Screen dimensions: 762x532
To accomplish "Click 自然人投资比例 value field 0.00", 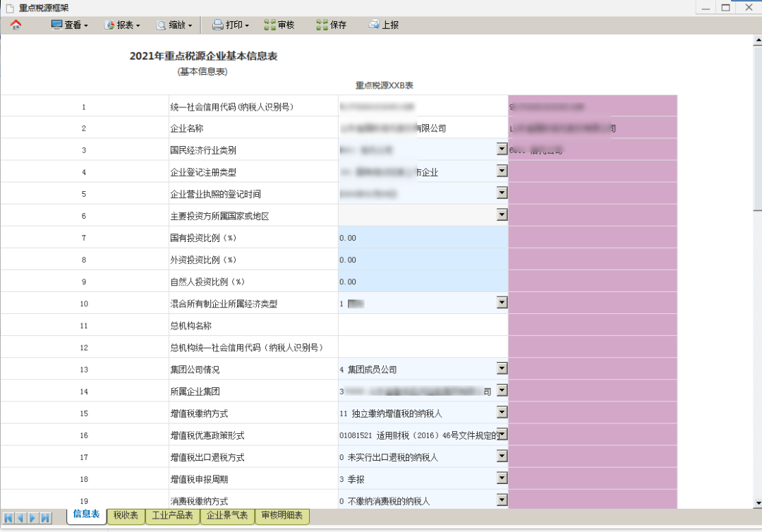I will click(x=423, y=282).
